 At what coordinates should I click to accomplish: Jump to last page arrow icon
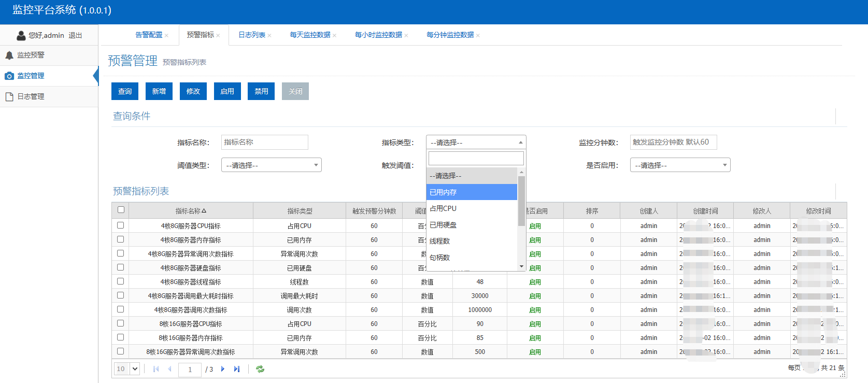237,369
